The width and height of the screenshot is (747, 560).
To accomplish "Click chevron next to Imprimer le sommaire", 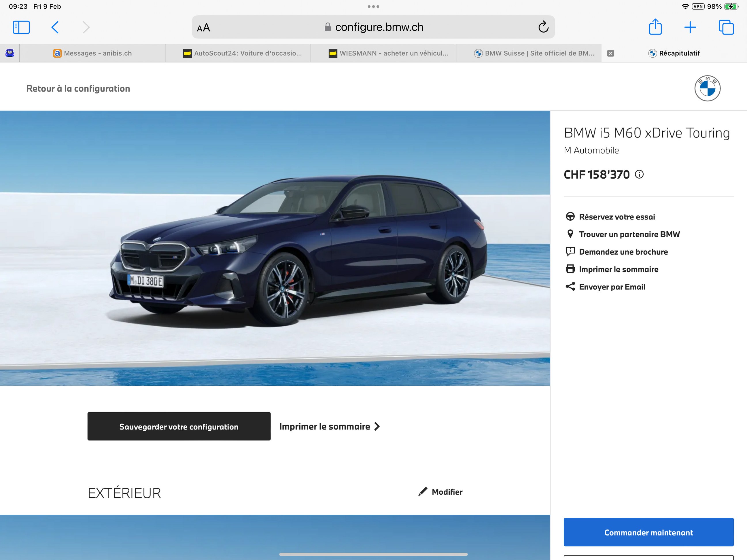I will (x=377, y=427).
